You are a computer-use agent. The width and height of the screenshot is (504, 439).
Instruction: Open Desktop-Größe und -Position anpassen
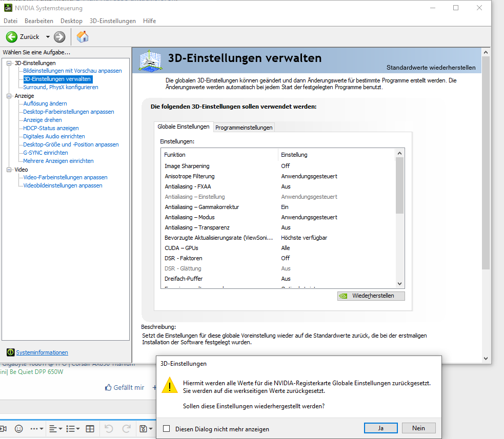(71, 144)
